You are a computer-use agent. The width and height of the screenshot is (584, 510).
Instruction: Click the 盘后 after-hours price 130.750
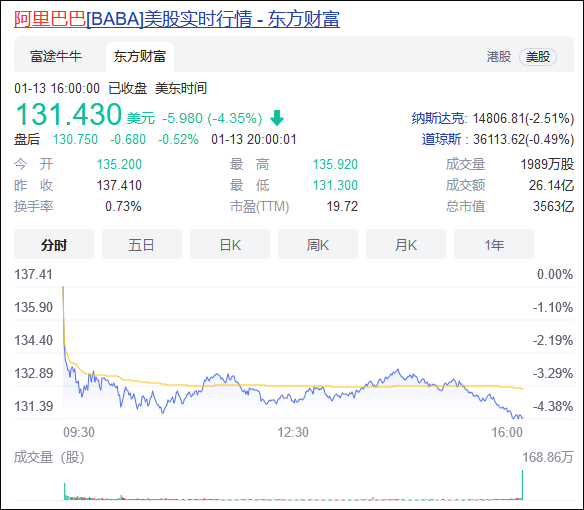[75, 139]
